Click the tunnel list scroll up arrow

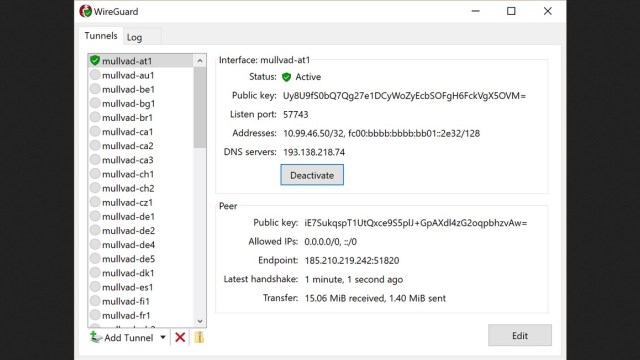(x=200, y=61)
